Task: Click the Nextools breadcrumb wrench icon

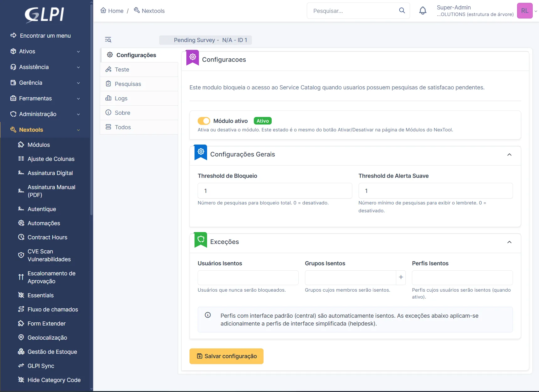Action: point(137,10)
